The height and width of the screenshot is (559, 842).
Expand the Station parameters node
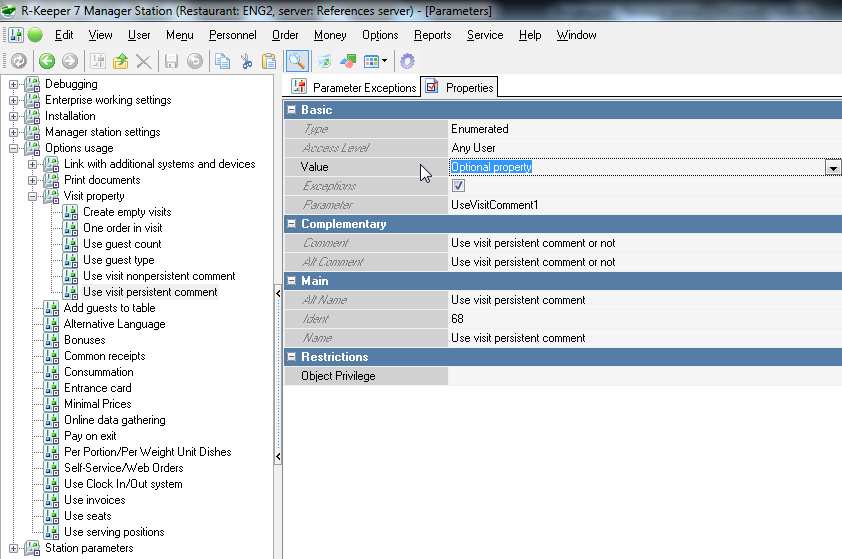click(x=13, y=548)
